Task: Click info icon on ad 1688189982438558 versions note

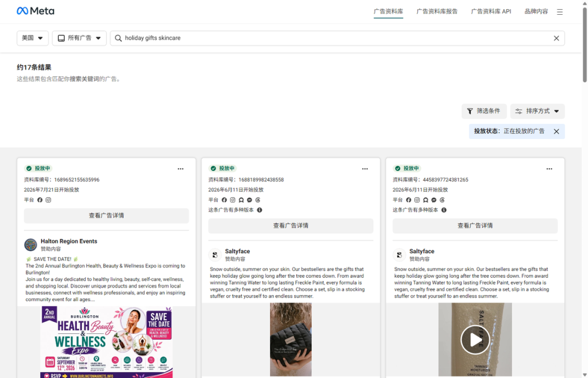Action: coord(260,210)
